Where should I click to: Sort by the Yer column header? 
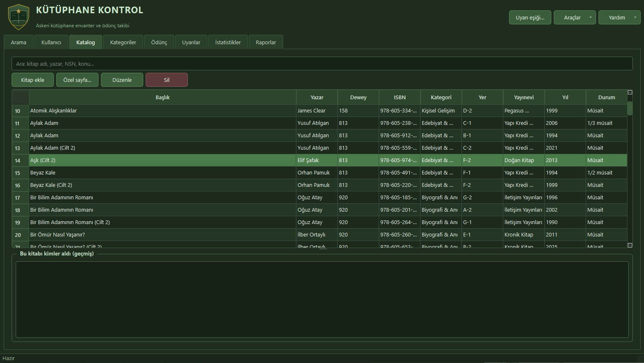point(483,97)
